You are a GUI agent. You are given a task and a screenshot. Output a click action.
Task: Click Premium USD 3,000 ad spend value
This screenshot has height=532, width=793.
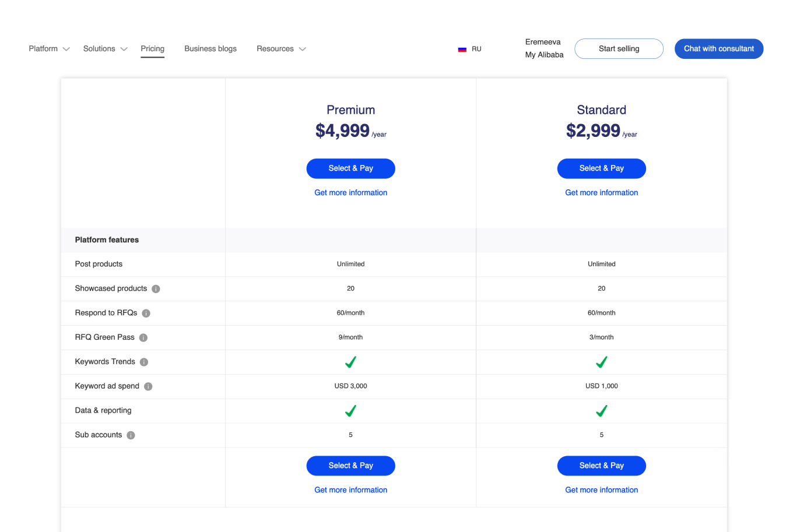(350, 386)
